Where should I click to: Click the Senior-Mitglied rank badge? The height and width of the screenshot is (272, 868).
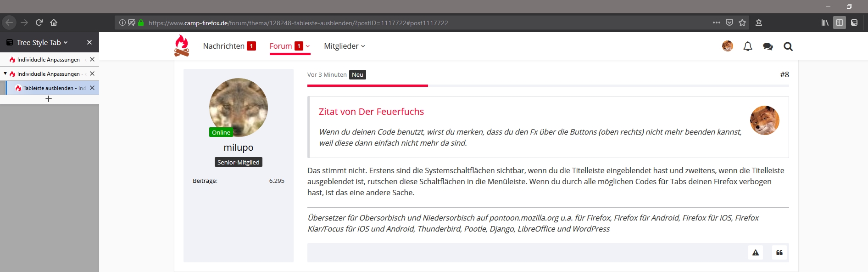pyautogui.click(x=239, y=162)
